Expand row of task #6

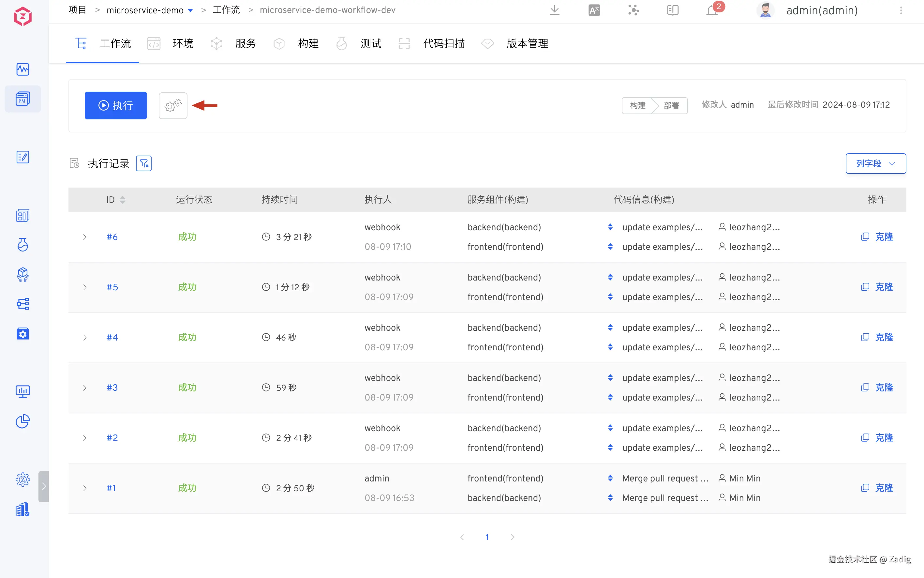point(85,237)
